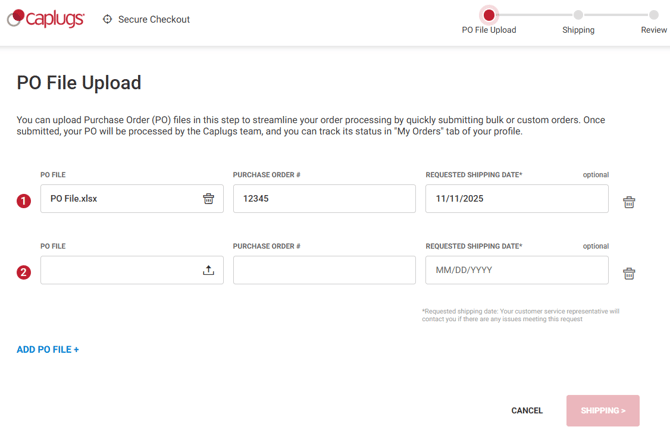This screenshot has height=436, width=670.
Task: Focus the MM/DD/YYYY shipping date field
Action: pos(516,270)
